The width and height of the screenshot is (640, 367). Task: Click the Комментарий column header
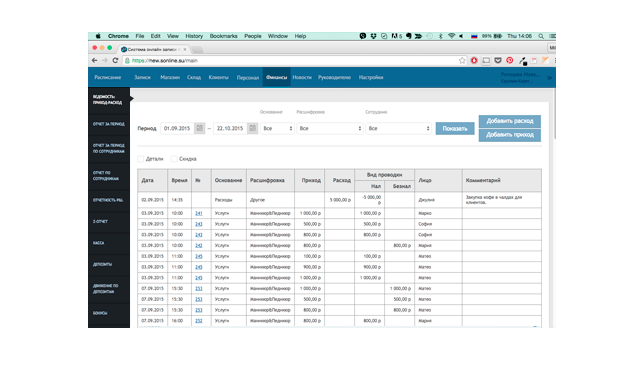[502, 180]
